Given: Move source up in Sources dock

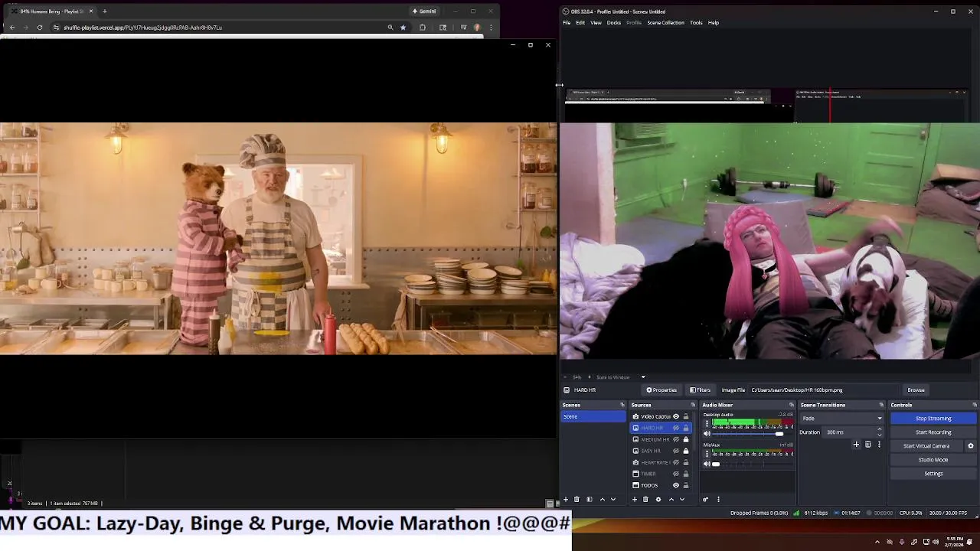Looking at the screenshot, I should (x=671, y=499).
